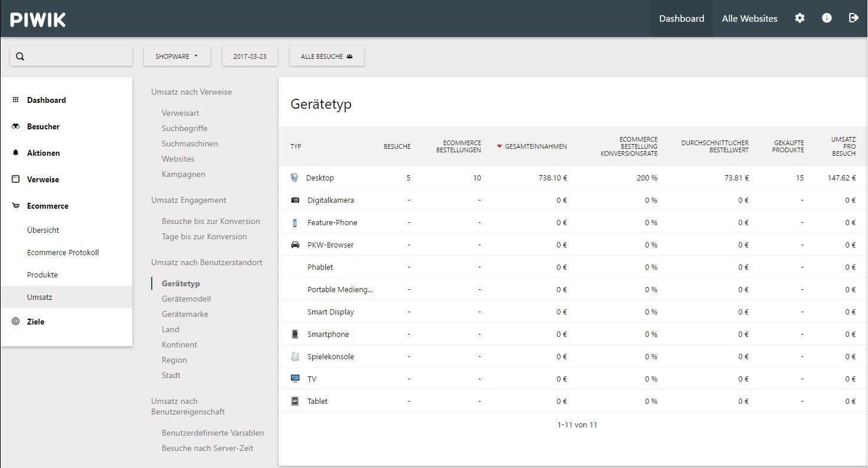Sort by UMSATZ PRO BESUCH header
The width and height of the screenshot is (868, 468).
click(x=843, y=146)
